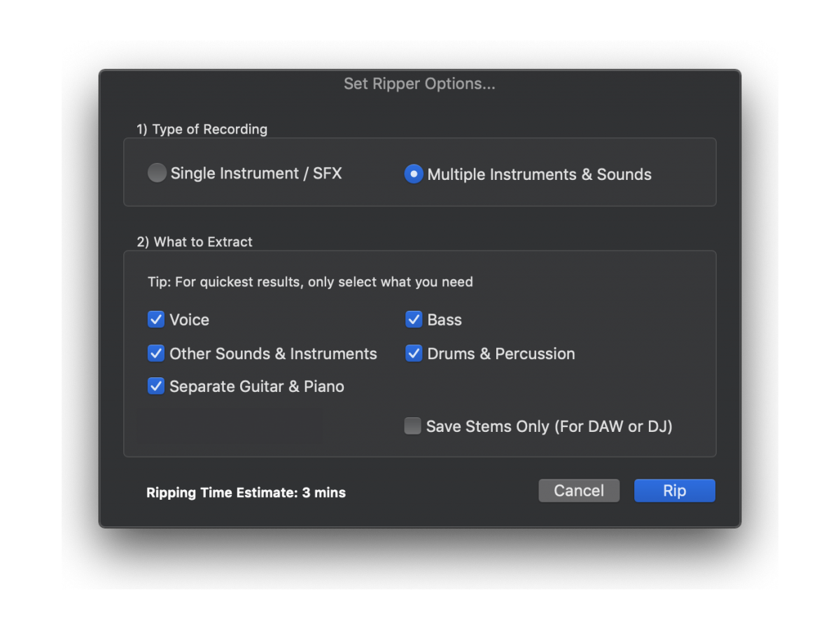
Task: Turn off the Separate Guitar & Piano checkbox
Action: tap(155, 386)
